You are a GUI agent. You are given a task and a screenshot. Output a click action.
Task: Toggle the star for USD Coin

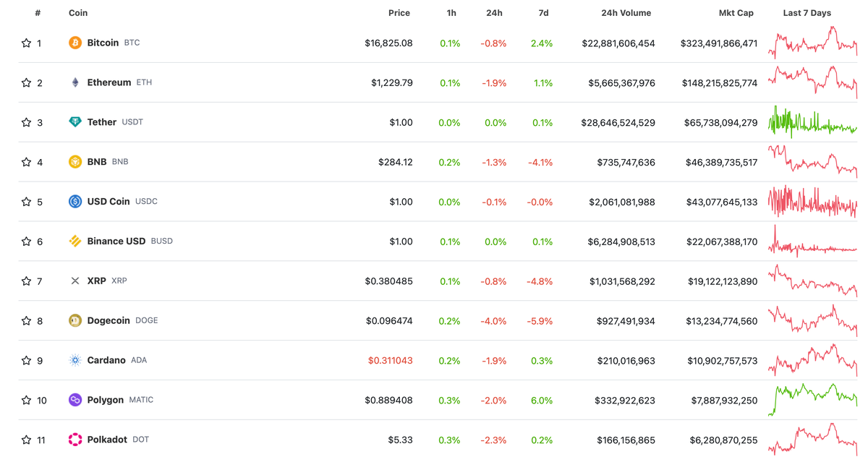tap(26, 202)
